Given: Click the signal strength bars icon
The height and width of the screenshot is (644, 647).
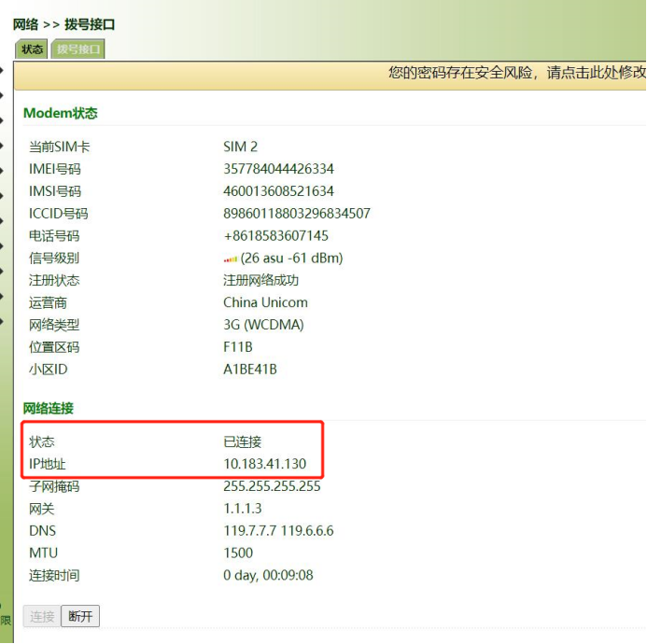Looking at the screenshot, I should pos(231,259).
